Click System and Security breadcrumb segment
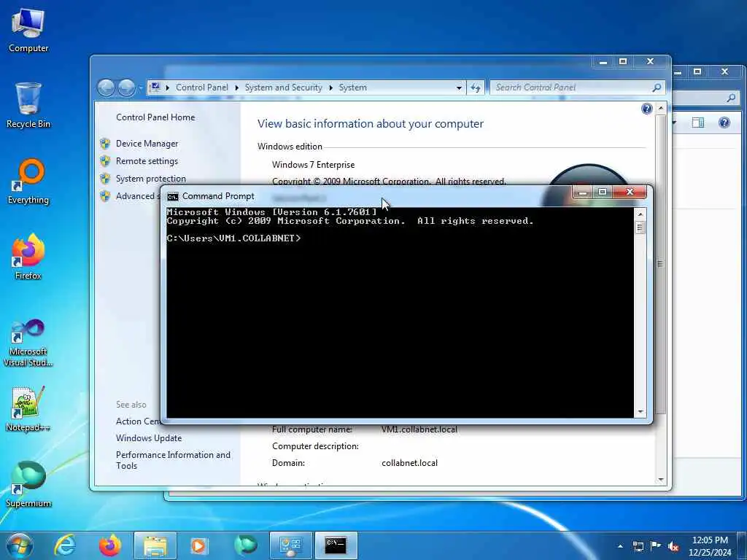747x560 pixels. [x=284, y=87]
